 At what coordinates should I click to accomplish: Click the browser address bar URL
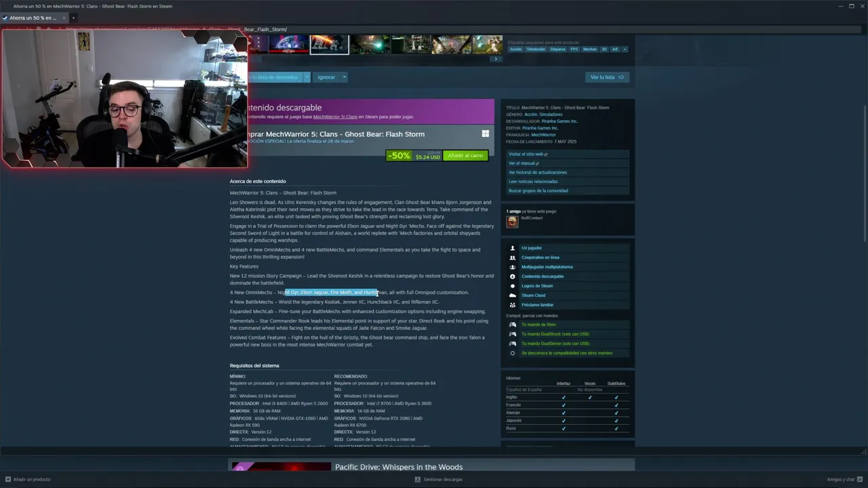point(176,30)
